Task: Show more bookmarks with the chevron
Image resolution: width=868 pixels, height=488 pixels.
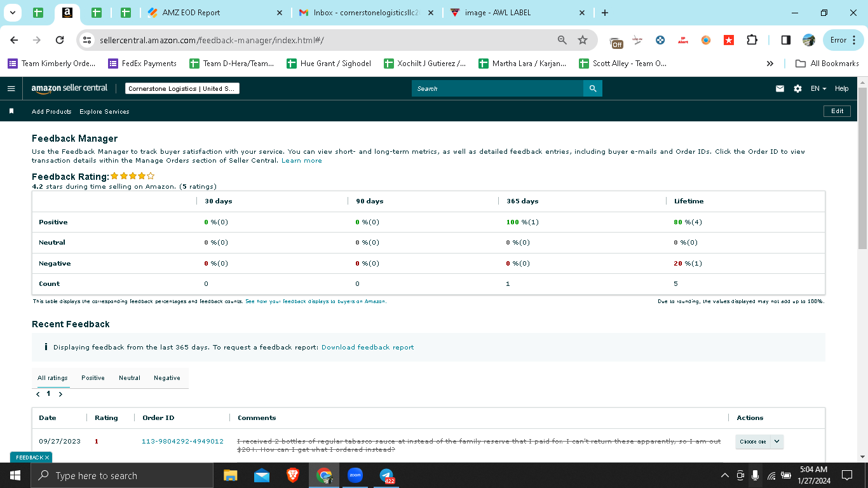Action: pos(770,64)
